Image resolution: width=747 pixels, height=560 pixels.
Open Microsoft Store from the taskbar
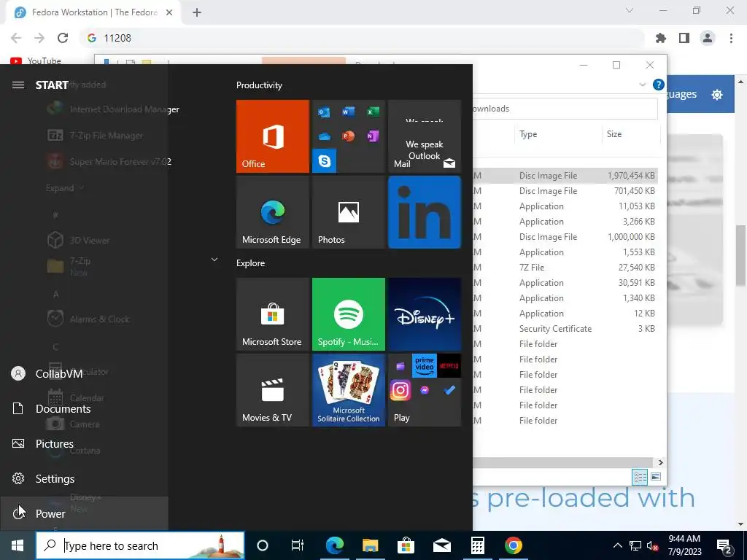406,545
